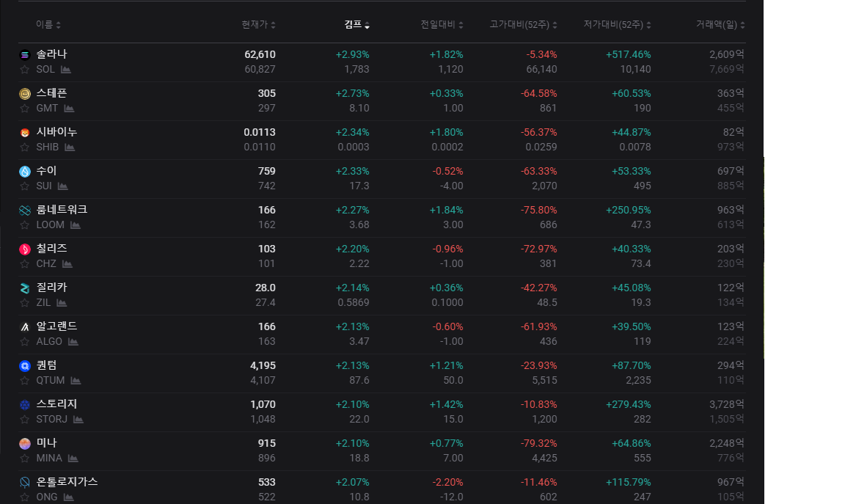Sort by 저가대비(52주) column header
The width and height of the screenshot is (845, 504).
click(617, 25)
